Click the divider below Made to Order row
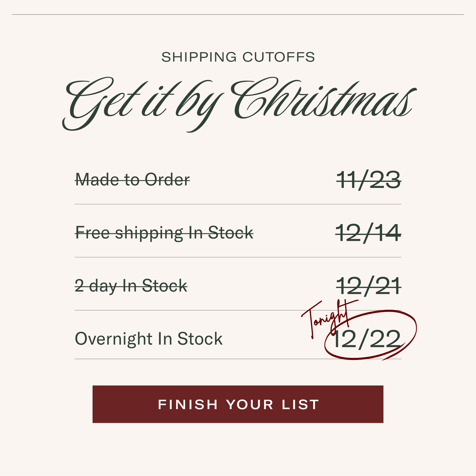476x476 pixels. tap(238, 204)
